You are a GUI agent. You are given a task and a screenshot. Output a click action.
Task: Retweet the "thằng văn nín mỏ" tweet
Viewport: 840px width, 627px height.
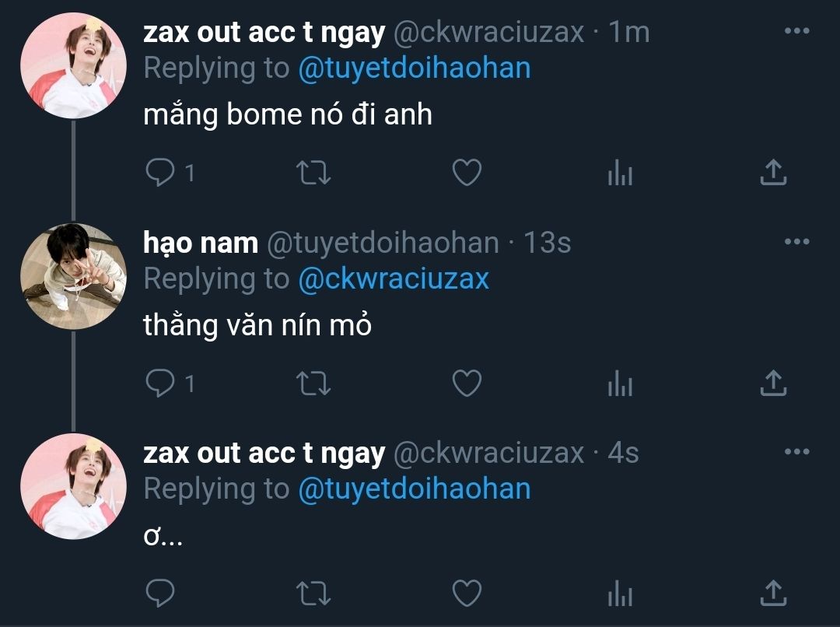tap(313, 384)
